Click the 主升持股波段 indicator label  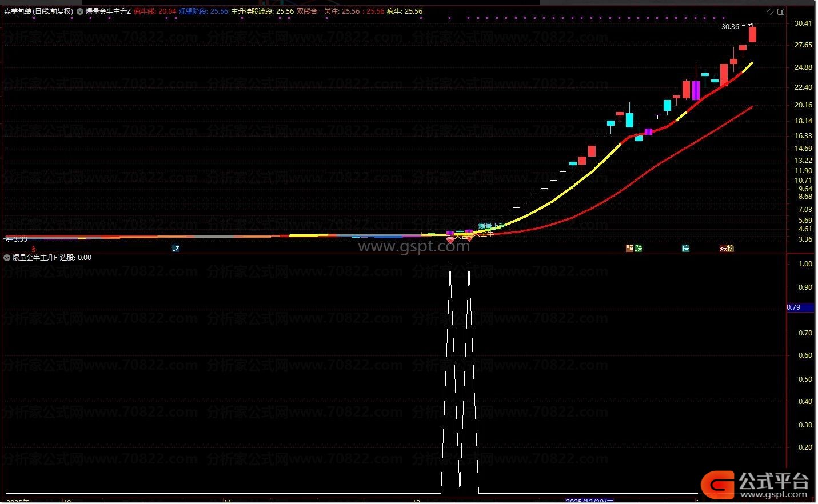coord(262,11)
